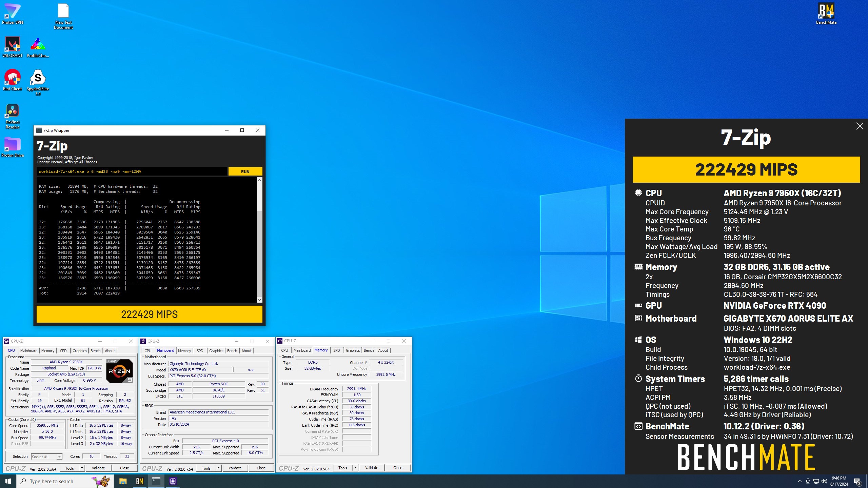Click the yellow 222429 MIPS BenchMate score banner

[746, 169]
